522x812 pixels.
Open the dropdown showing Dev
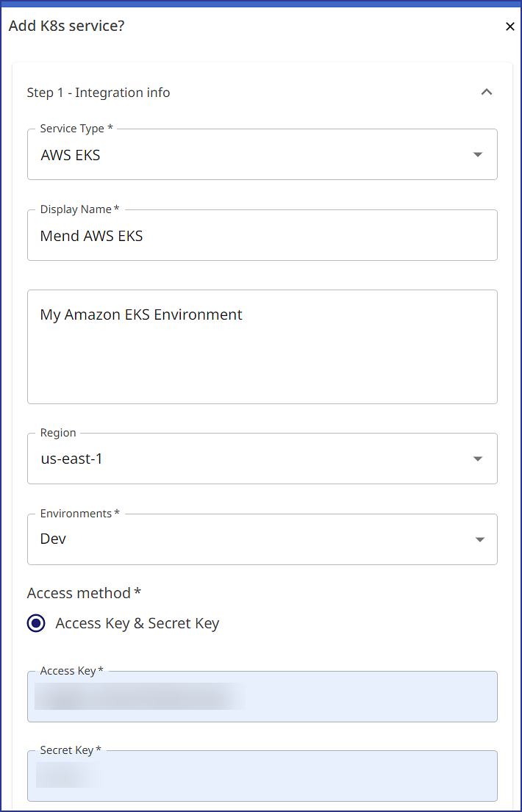[x=250, y=539]
